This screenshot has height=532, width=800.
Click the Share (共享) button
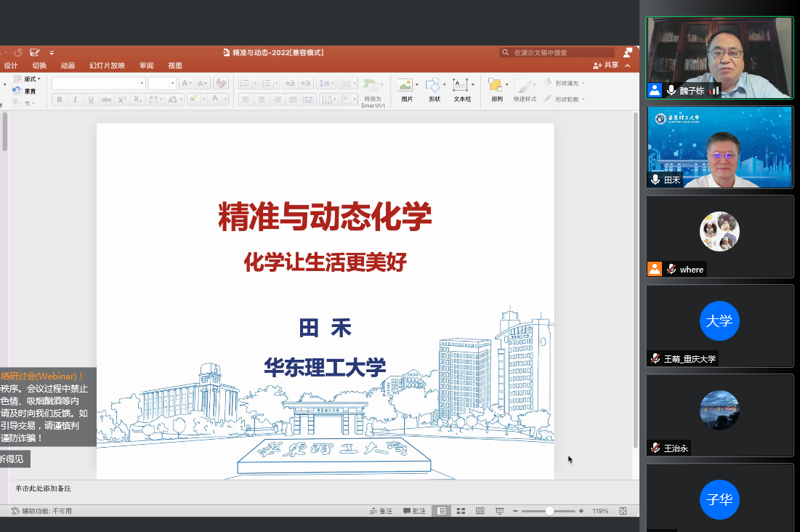point(606,65)
